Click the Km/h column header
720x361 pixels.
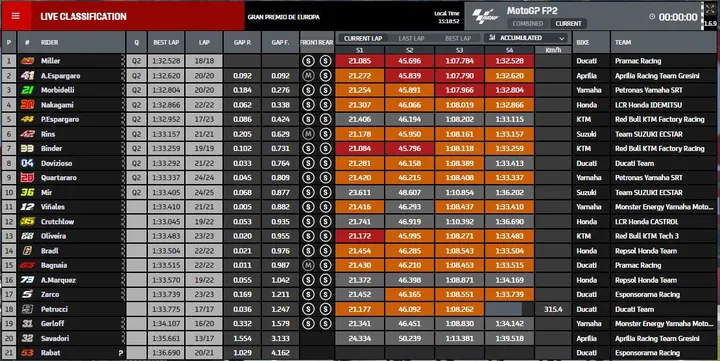pyautogui.click(x=553, y=50)
